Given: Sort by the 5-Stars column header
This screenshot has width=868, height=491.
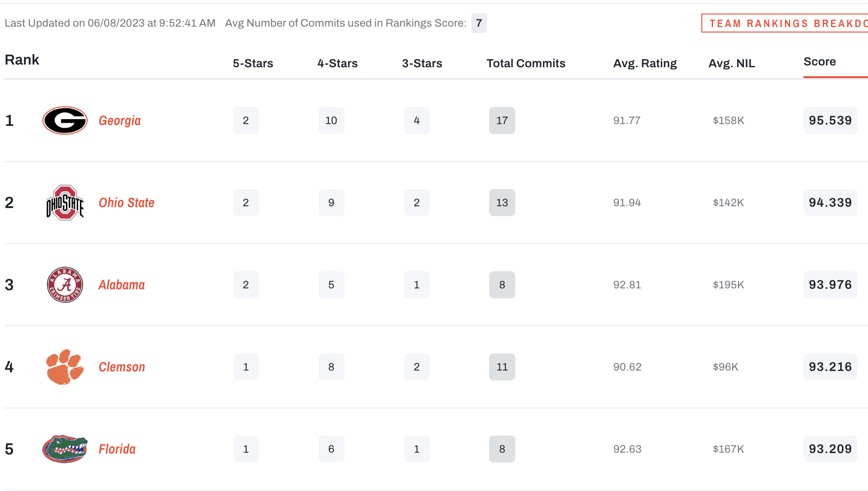Looking at the screenshot, I should (x=253, y=63).
